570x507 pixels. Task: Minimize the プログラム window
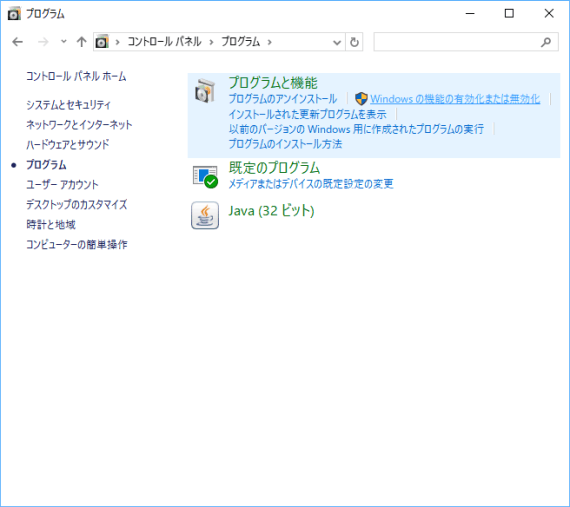click(x=470, y=14)
